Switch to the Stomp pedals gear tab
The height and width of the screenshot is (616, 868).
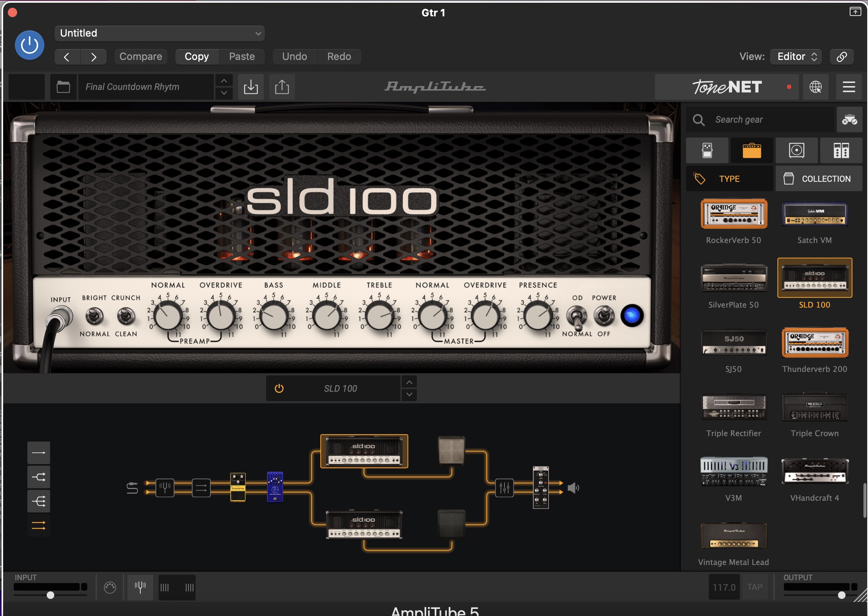(707, 150)
